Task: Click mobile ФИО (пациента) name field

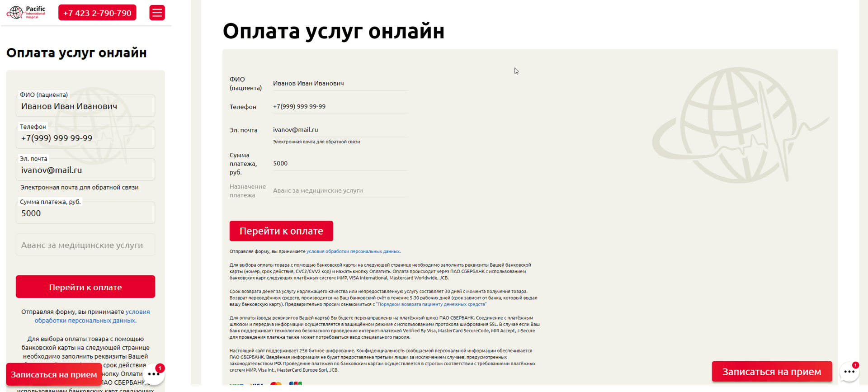Action: pyautogui.click(x=85, y=106)
